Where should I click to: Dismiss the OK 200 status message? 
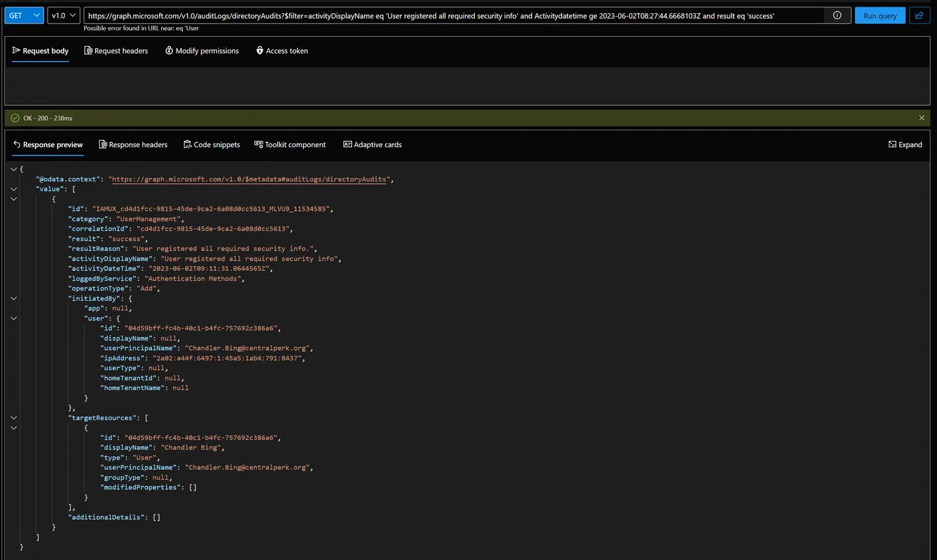coord(922,118)
